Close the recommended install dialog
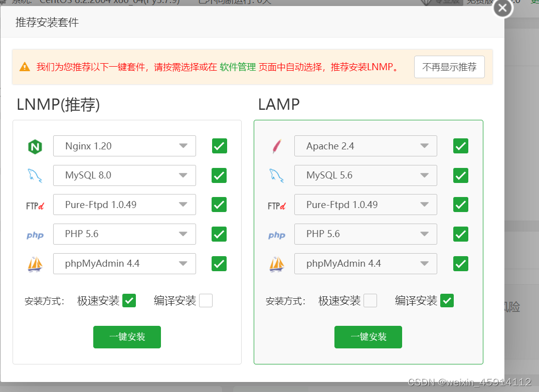 click(x=502, y=8)
